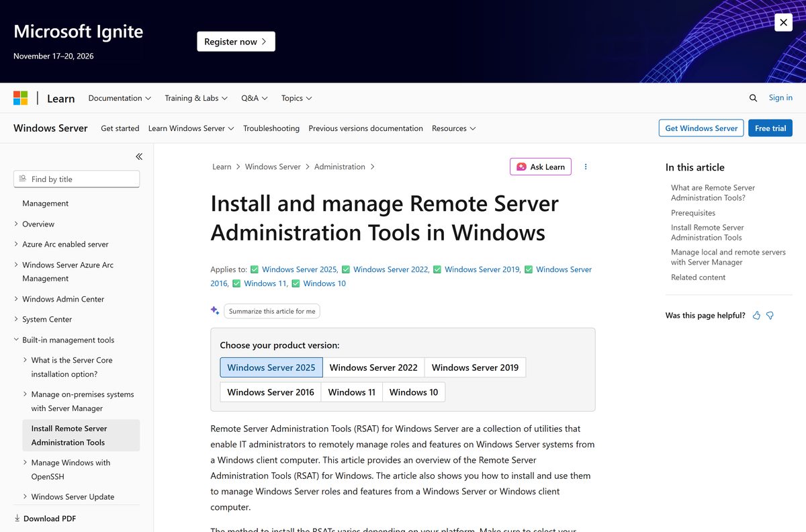This screenshot has height=532, width=806.
Task: Click the Learn breadcrumb link
Action: 222,167
